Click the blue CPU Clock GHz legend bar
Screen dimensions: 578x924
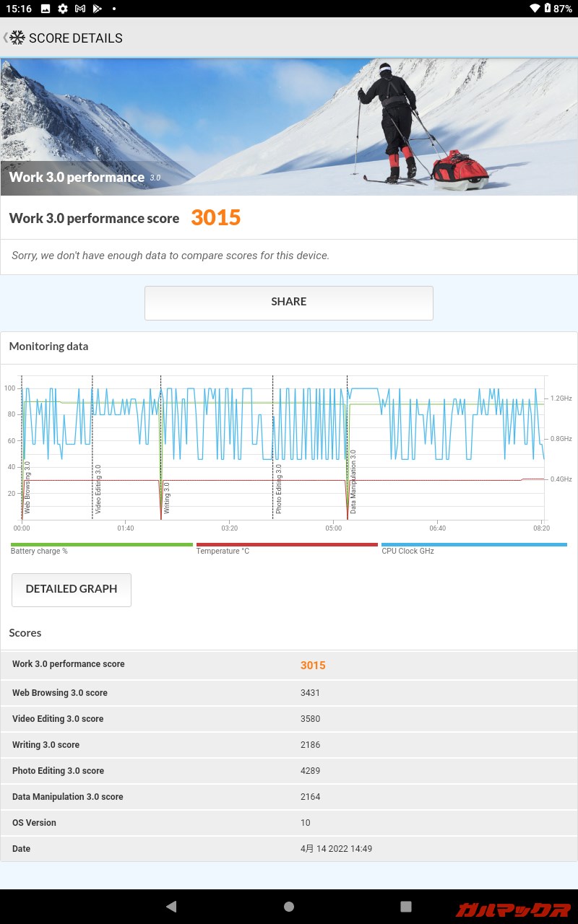click(x=474, y=545)
